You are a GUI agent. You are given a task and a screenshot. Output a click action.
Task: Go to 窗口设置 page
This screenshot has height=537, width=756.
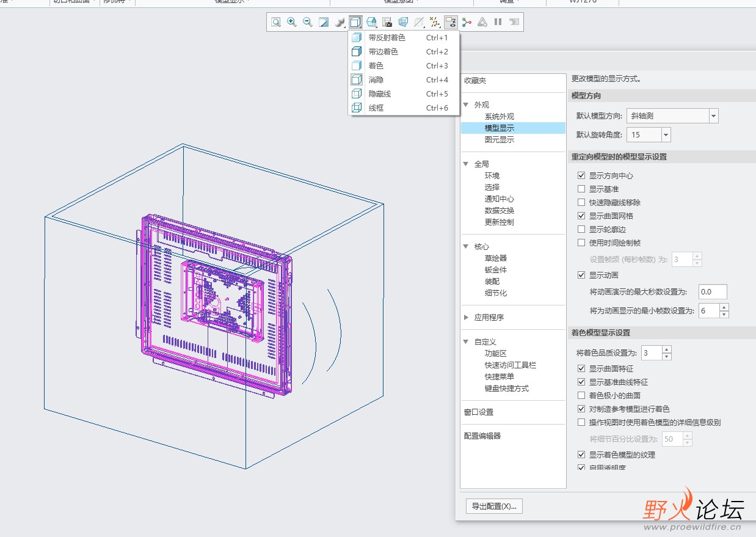(x=479, y=412)
